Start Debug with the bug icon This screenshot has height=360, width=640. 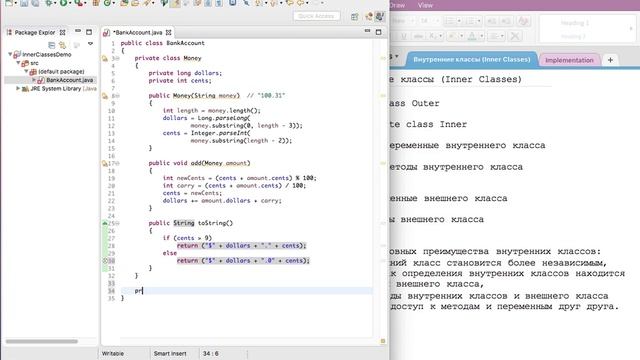(49, 3)
